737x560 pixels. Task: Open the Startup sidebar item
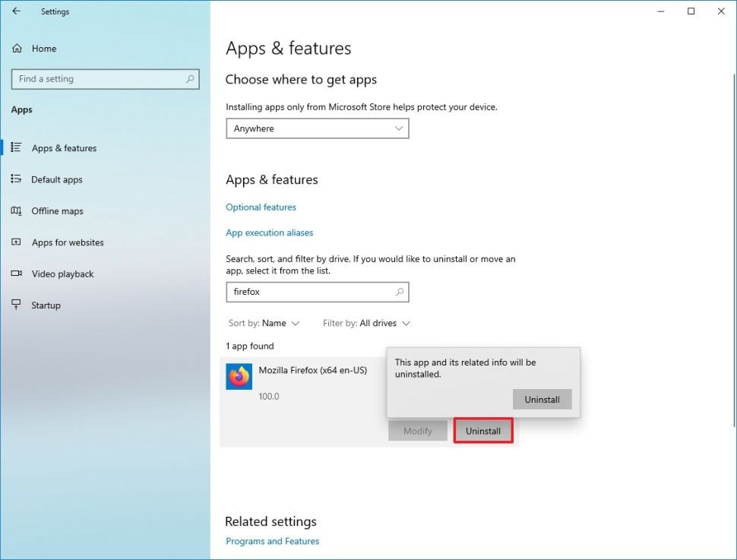point(46,305)
